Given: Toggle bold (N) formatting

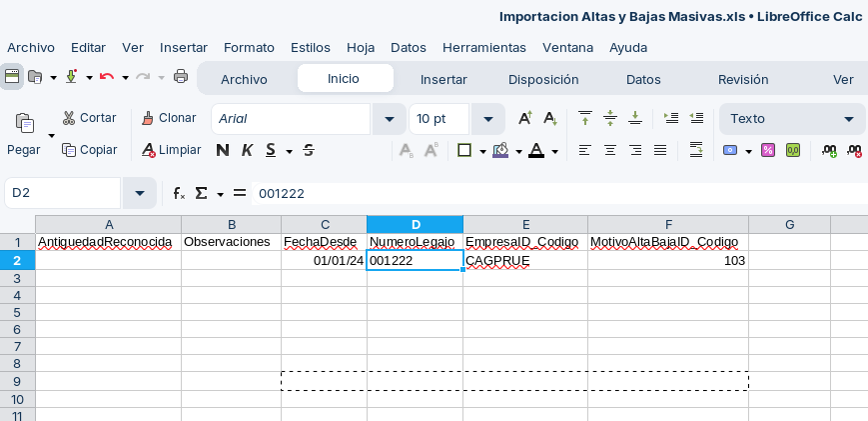Looking at the screenshot, I should coord(223,151).
